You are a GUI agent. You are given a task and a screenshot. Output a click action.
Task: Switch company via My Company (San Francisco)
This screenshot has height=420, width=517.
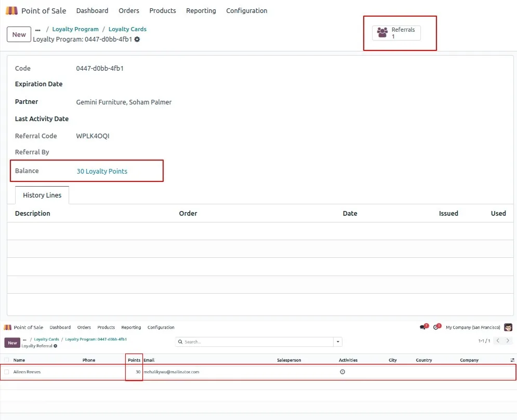(473, 327)
